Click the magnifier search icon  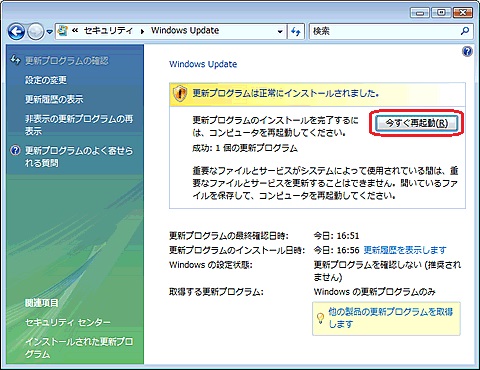click(x=465, y=31)
